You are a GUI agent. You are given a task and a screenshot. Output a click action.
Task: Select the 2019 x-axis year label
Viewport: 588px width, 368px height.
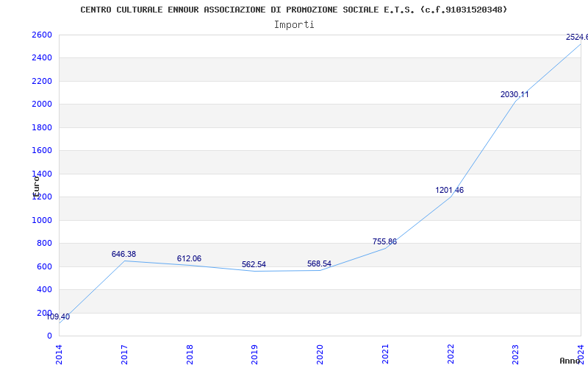(254, 353)
